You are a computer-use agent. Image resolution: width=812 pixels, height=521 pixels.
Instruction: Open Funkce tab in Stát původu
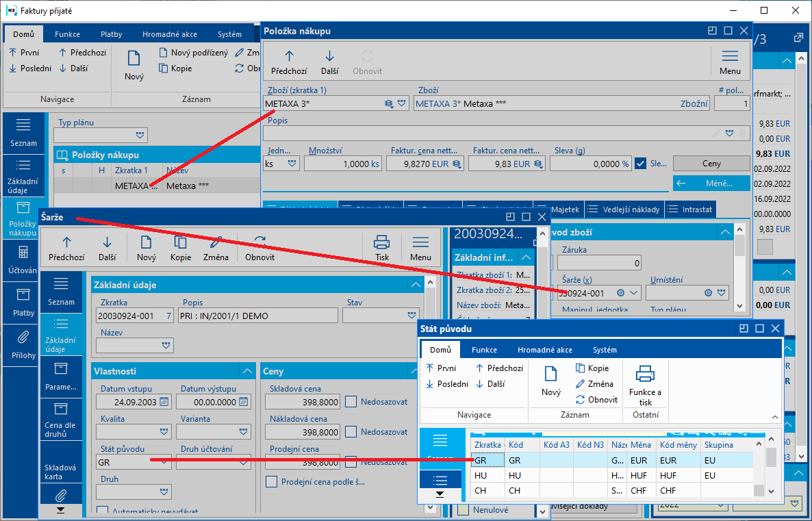(484, 350)
